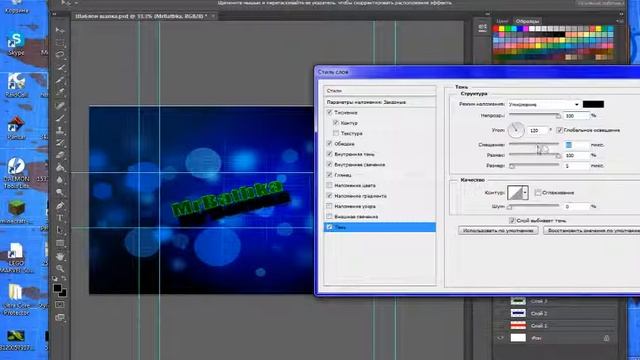Enable the Наложение узора checkbox
Image resolution: width=640 pixels, height=360 pixels.
329,206
